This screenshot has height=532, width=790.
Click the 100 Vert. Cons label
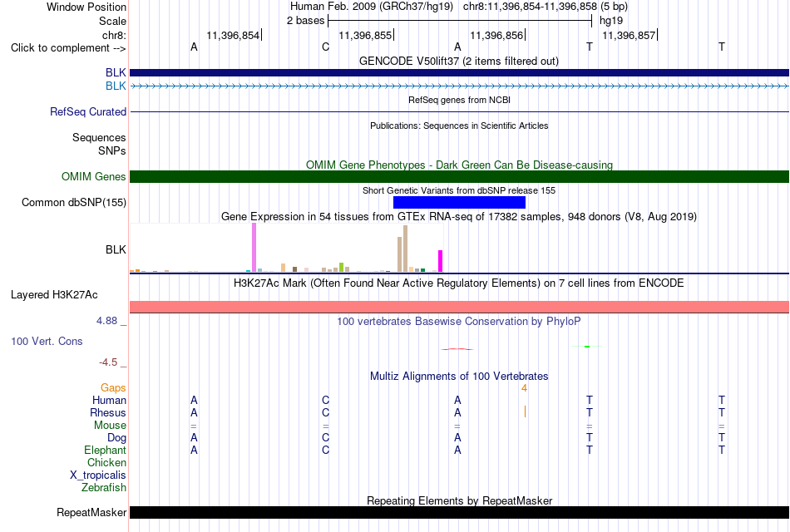[x=47, y=341]
